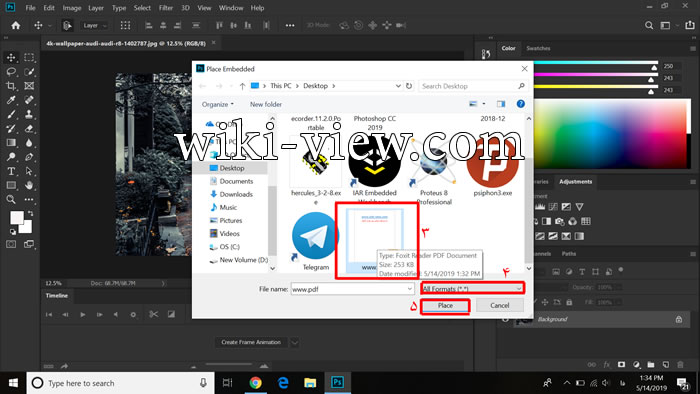Click the Cancel button in dialog
The height and width of the screenshot is (394, 700).
click(x=500, y=306)
